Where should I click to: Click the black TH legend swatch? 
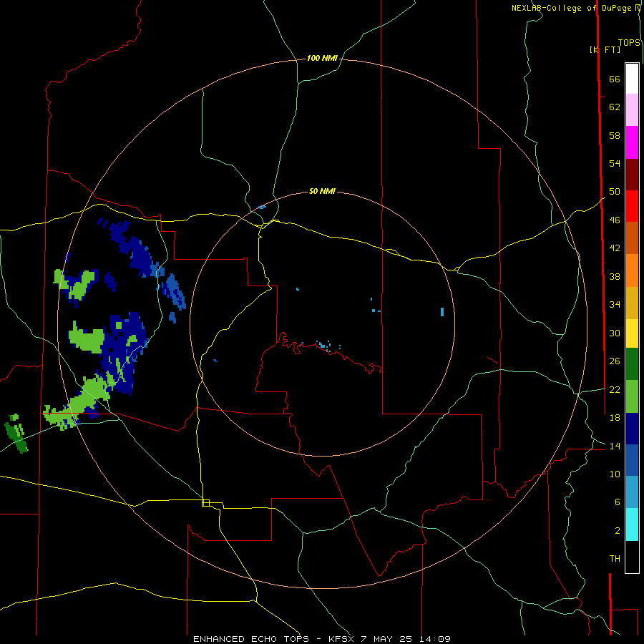click(x=632, y=557)
